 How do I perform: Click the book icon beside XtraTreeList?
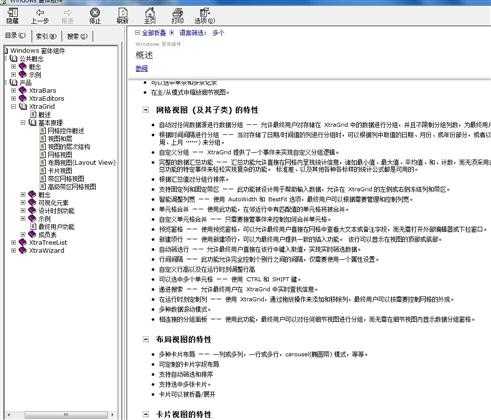click(23, 242)
